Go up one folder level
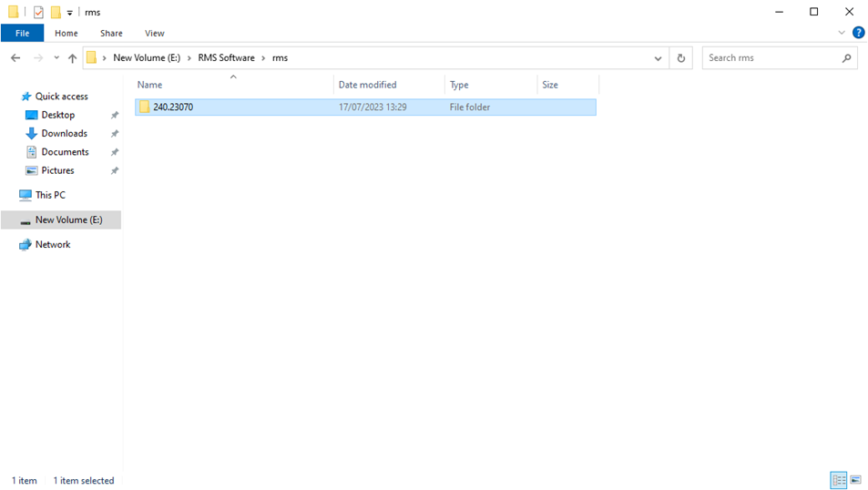Screen dimensions: 868x490 pyautogui.click(x=73, y=57)
